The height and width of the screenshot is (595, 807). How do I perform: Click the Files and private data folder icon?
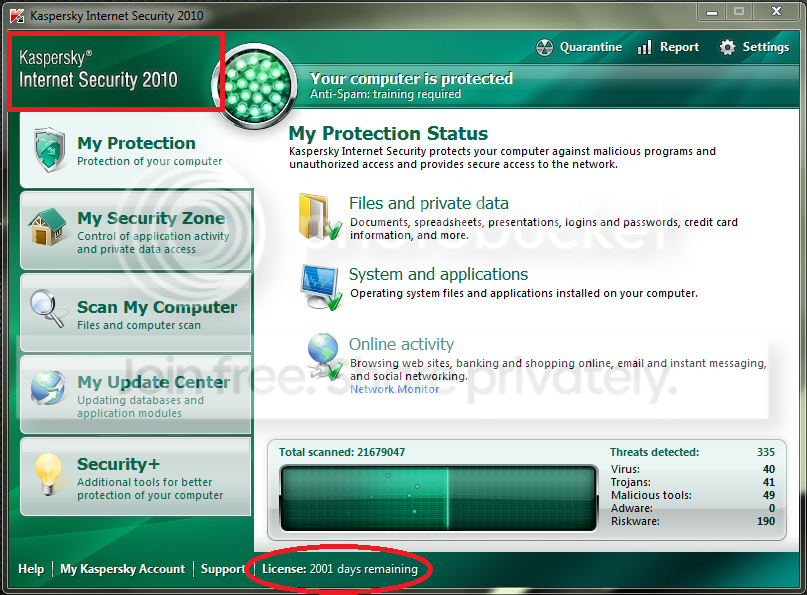click(x=320, y=217)
